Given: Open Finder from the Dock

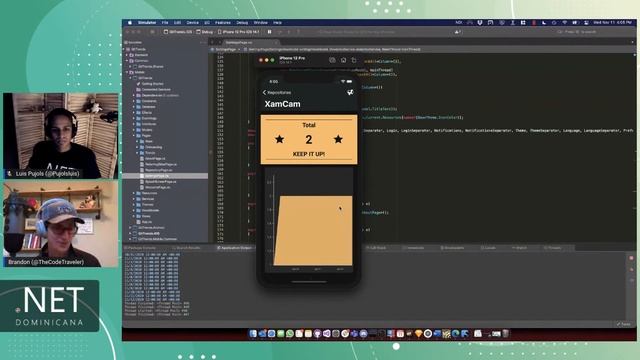Looking at the screenshot, I should click(253, 334).
